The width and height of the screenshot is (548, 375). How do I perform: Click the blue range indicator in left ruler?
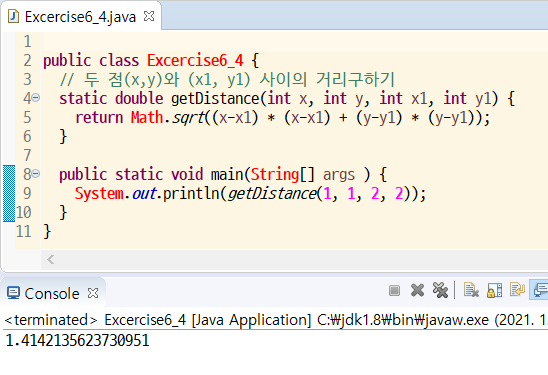click(x=9, y=193)
